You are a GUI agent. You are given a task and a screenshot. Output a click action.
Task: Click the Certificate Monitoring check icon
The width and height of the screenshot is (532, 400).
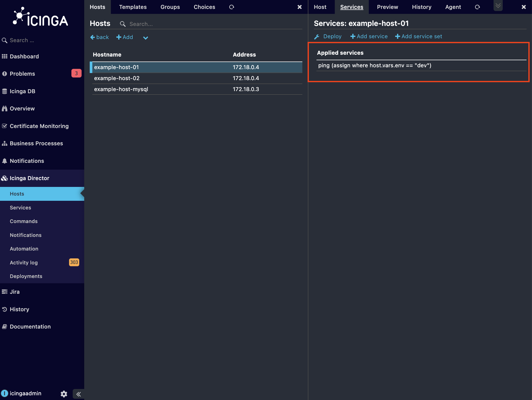(x=4, y=126)
